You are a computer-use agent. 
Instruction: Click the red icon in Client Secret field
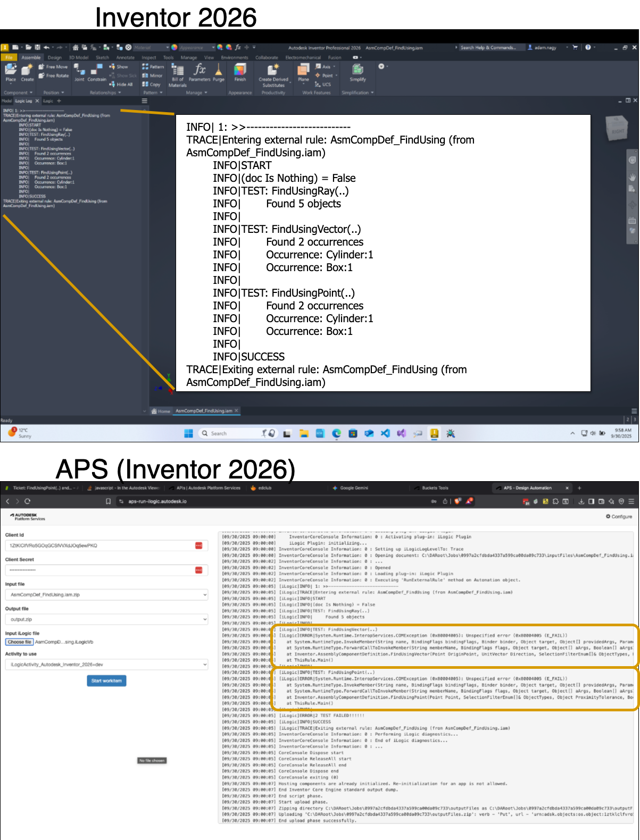[x=198, y=570]
